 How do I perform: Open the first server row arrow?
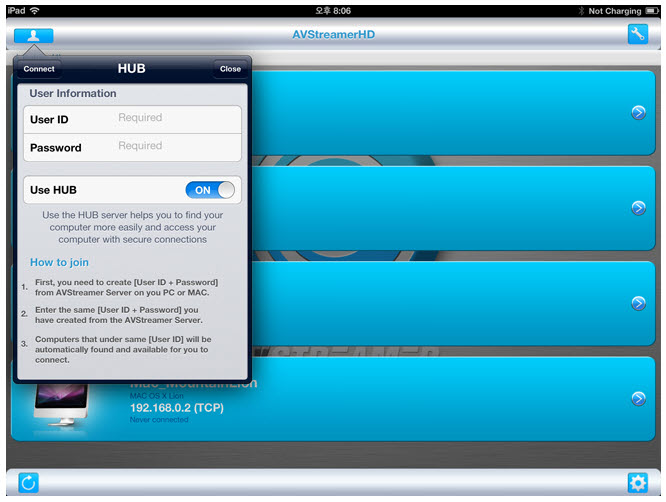pyautogui.click(x=638, y=113)
